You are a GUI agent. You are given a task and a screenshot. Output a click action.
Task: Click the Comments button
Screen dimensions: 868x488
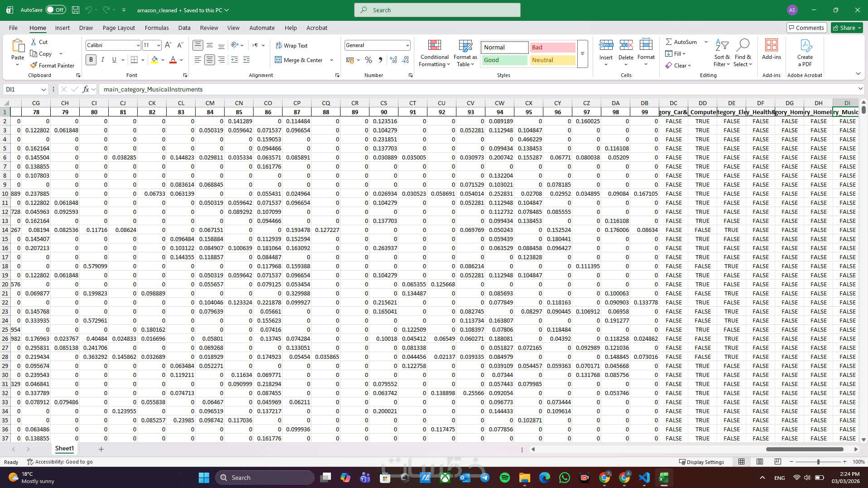point(806,28)
